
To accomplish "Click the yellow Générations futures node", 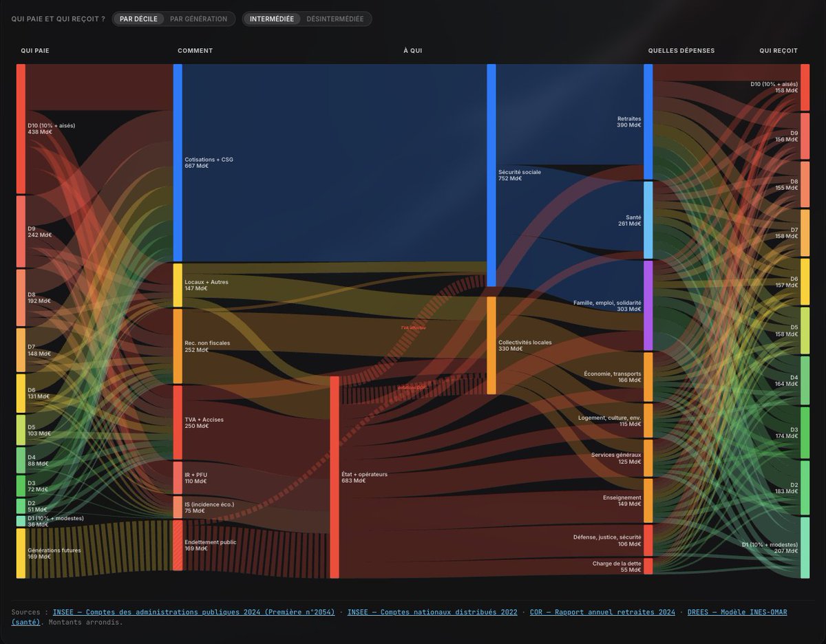I will [21, 553].
